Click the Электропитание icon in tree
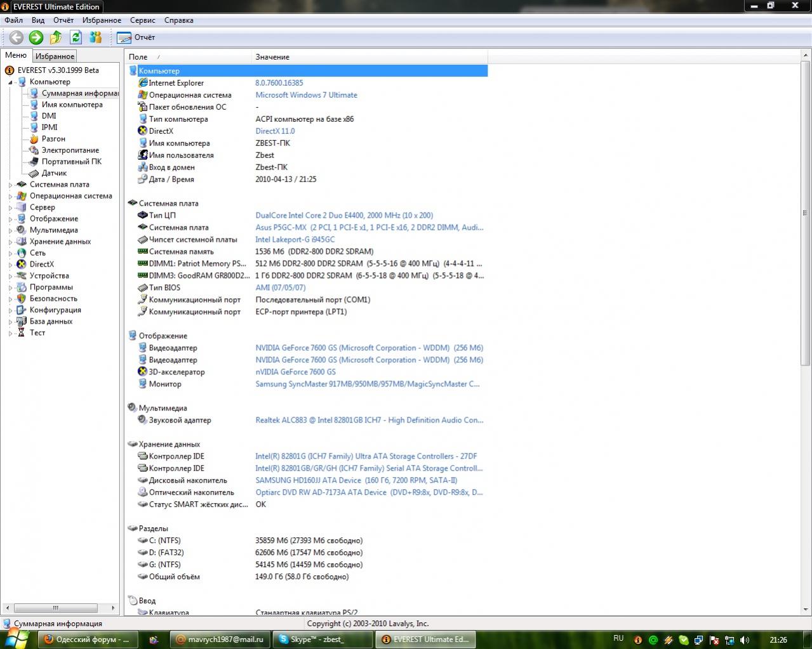812x649 pixels. coord(34,150)
